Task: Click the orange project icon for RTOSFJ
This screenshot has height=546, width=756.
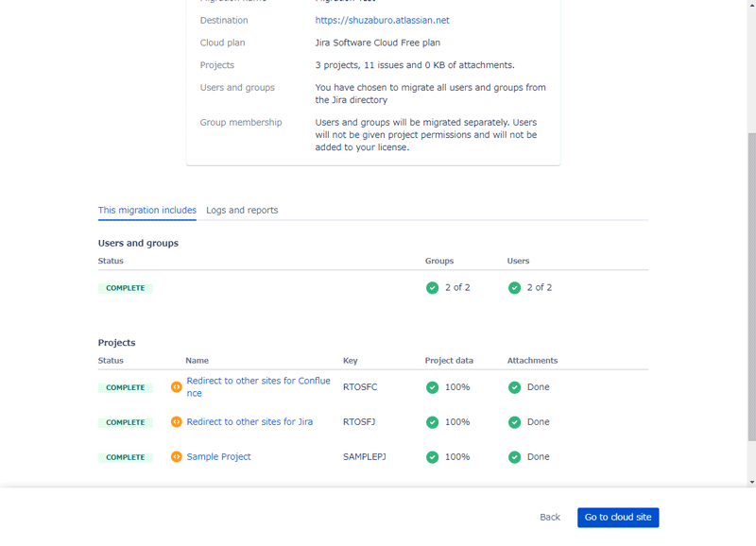Action: click(x=177, y=421)
